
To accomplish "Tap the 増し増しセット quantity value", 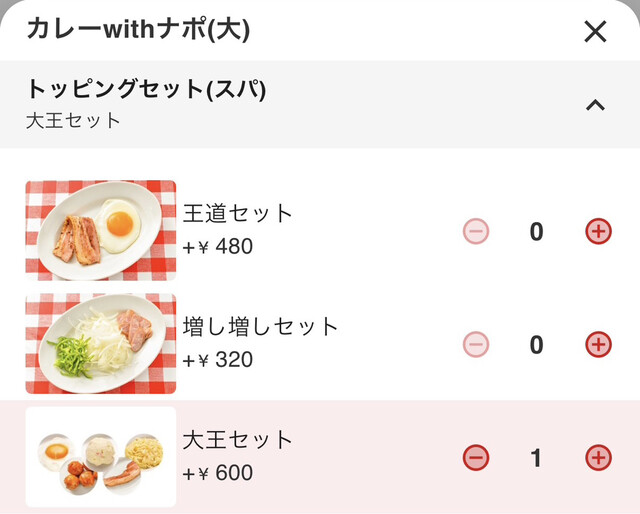I will [536, 345].
